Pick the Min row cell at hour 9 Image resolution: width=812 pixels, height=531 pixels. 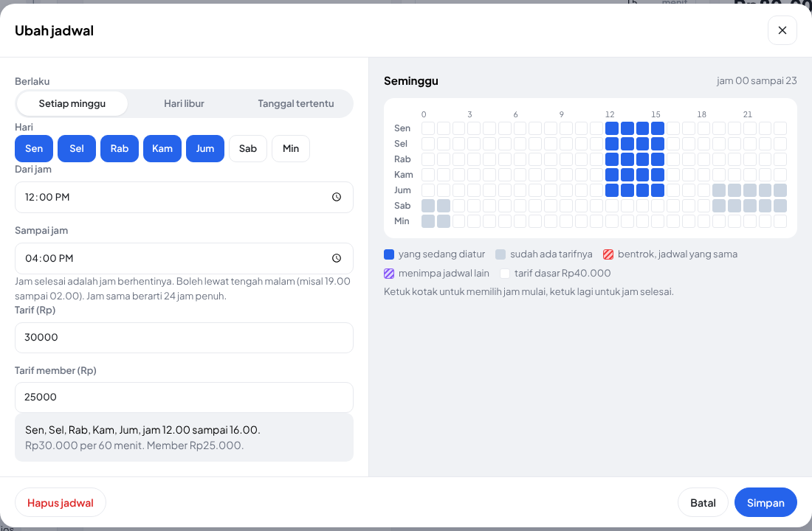coord(566,221)
